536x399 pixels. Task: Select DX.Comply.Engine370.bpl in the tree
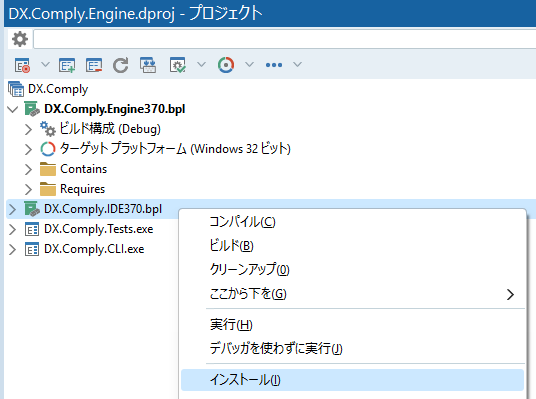(115, 109)
